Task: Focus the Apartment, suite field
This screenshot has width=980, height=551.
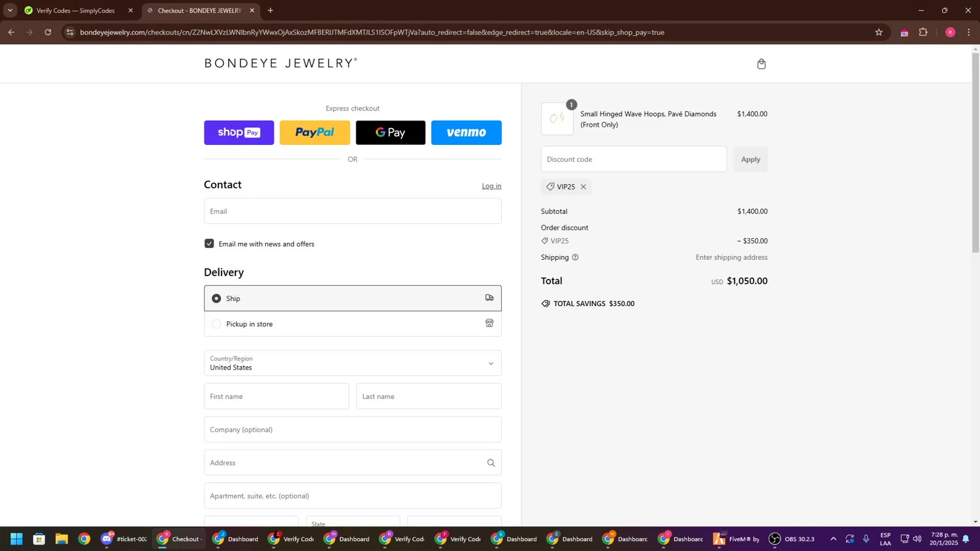Action: [x=353, y=496]
